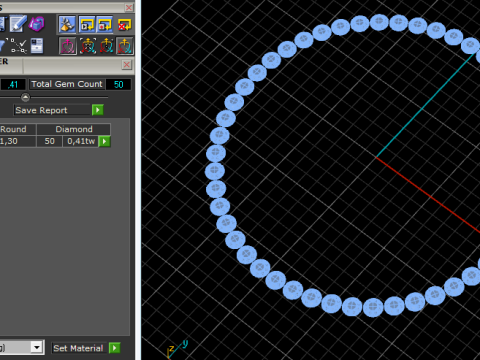This screenshot has height=360, width=480.
Task: Toggle the highlighted red-cyan gumball icon
Action: (125, 46)
